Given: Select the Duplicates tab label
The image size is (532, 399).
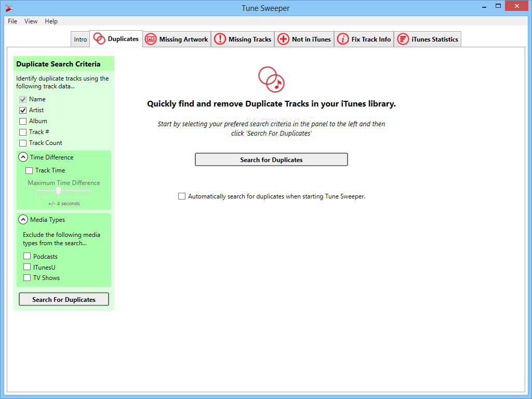Looking at the screenshot, I should tap(123, 38).
